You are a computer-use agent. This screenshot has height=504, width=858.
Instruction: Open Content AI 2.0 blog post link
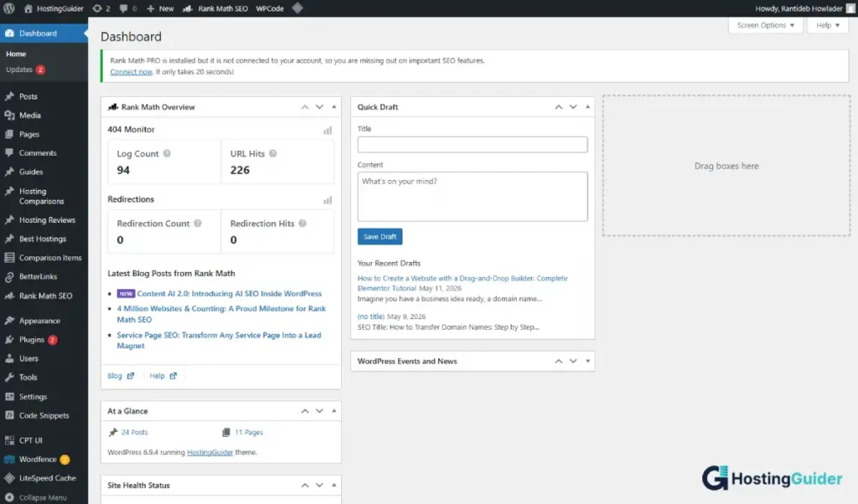(x=230, y=294)
